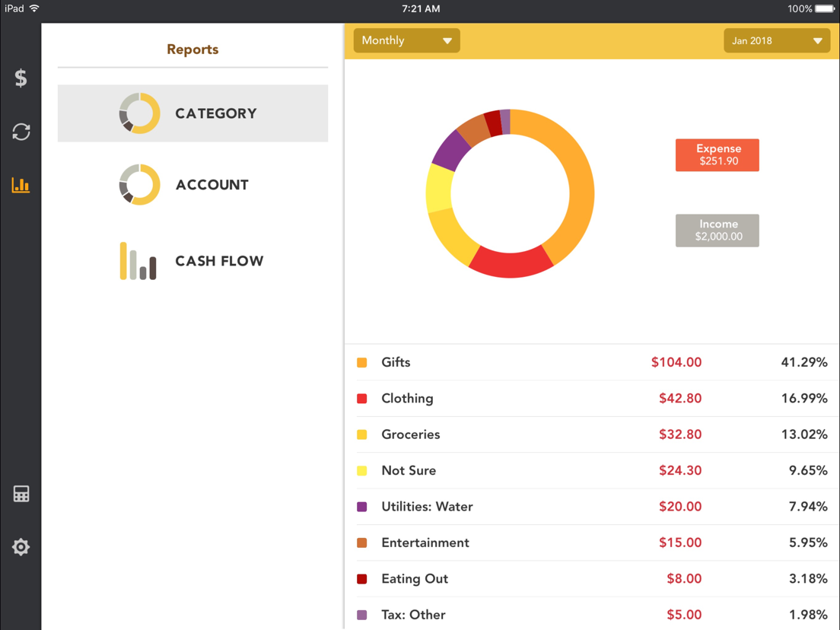The width and height of the screenshot is (840, 630).
Task: Open the Clothing category row
Action: [592, 399]
